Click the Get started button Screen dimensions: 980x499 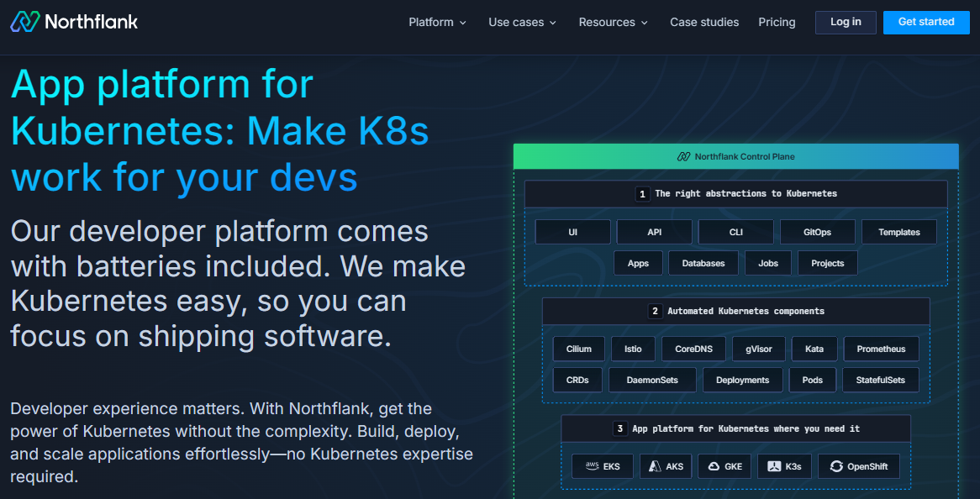pos(926,23)
